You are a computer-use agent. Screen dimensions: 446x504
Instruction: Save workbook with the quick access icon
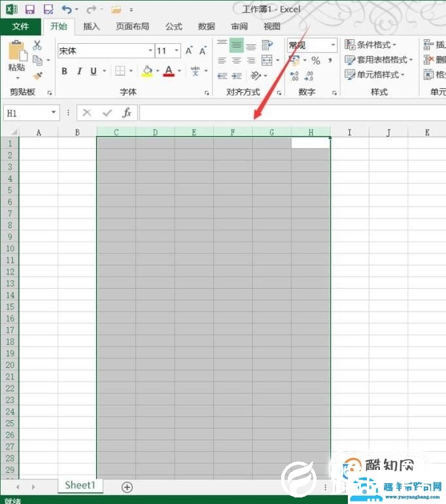(30, 9)
